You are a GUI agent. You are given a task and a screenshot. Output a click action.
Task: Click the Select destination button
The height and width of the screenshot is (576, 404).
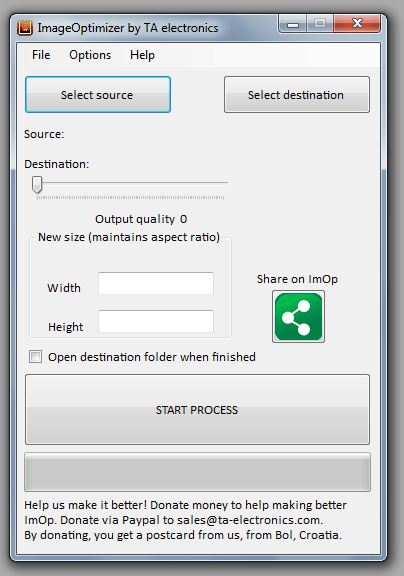pos(297,95)
